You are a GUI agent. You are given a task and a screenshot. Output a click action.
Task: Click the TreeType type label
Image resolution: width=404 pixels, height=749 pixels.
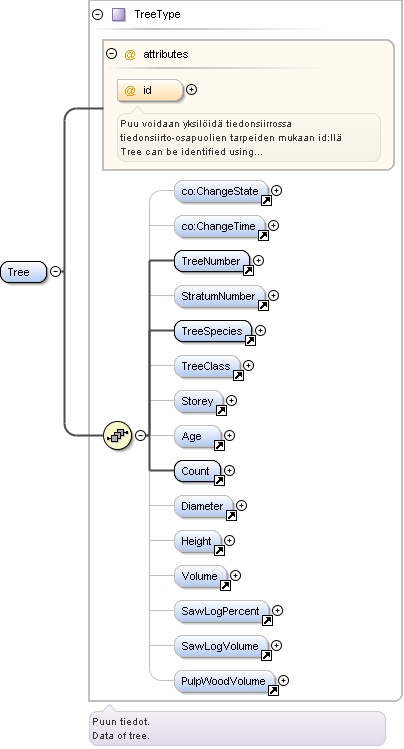[x=157, y=14]
